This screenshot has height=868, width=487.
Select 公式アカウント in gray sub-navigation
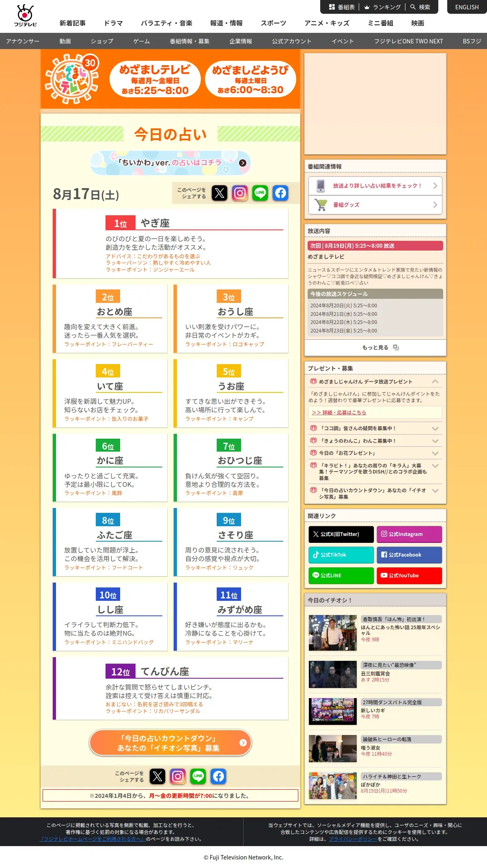coord(292,41)
